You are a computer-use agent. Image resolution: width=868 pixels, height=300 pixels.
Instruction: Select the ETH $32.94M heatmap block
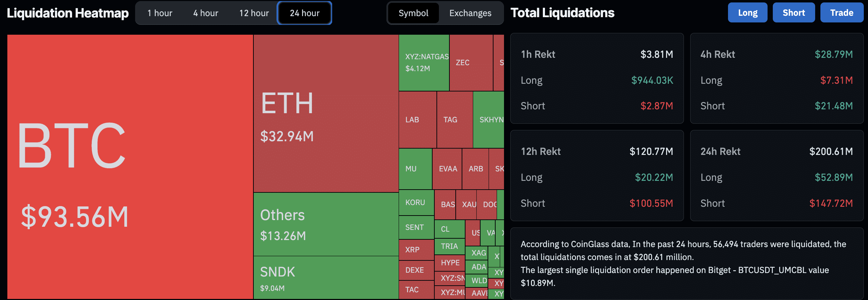click(x=326, y=113)
